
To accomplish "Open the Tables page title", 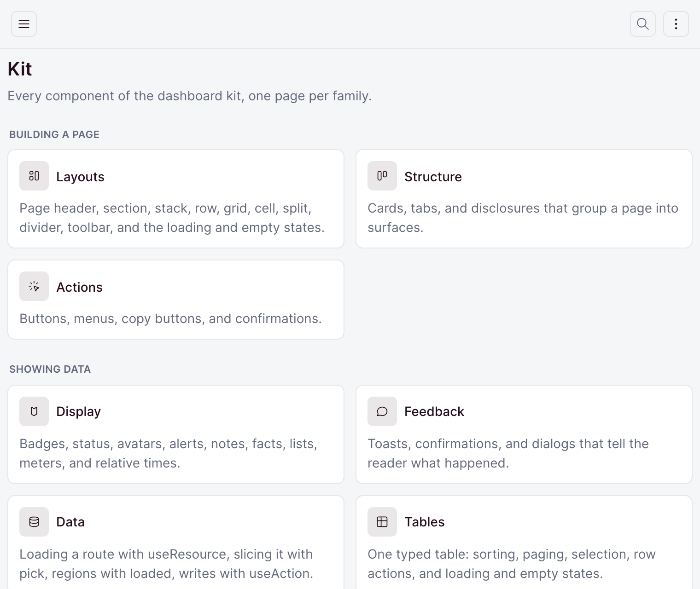I will (425, 522).
